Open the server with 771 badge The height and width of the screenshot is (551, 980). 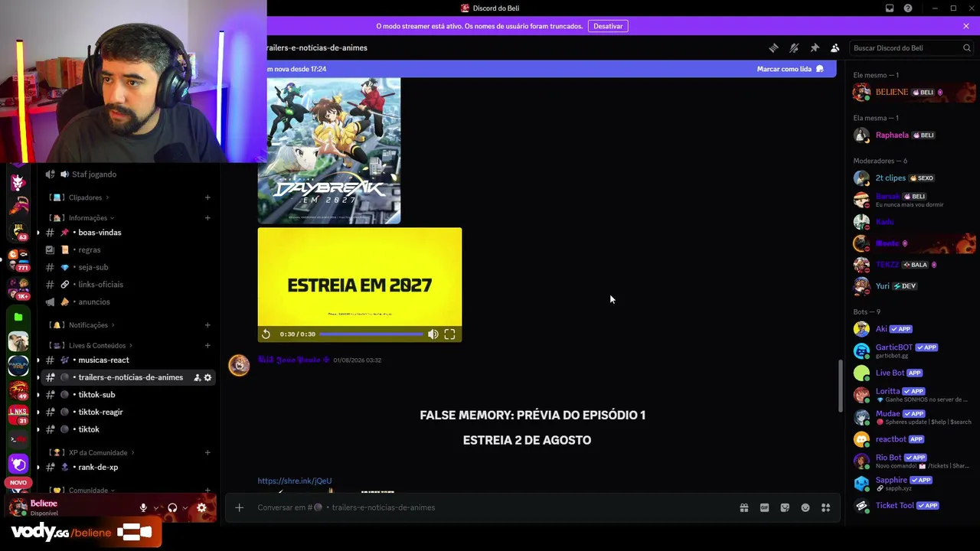18,260
